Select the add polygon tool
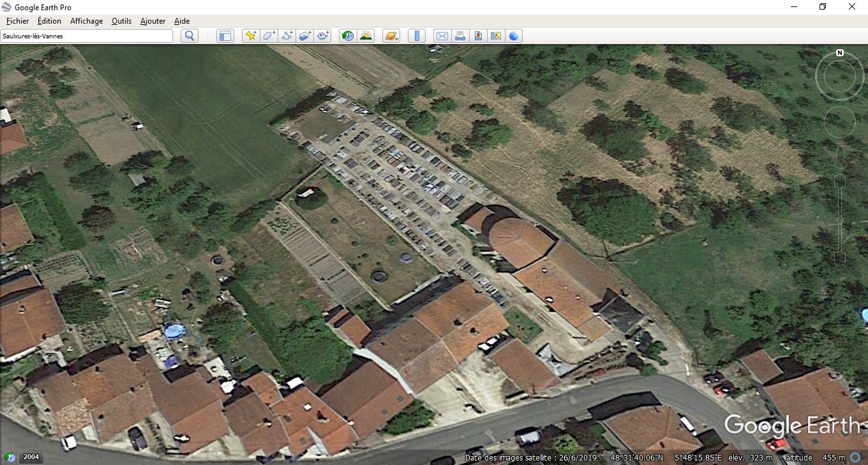Image resolution: width=868 pixels, height=465 pixels. pyautogui.click(x=269, y=36)
